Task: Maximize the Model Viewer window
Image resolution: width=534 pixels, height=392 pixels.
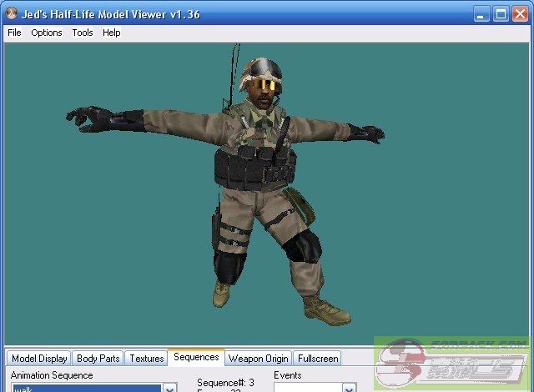Action: [x=501, y=14]
